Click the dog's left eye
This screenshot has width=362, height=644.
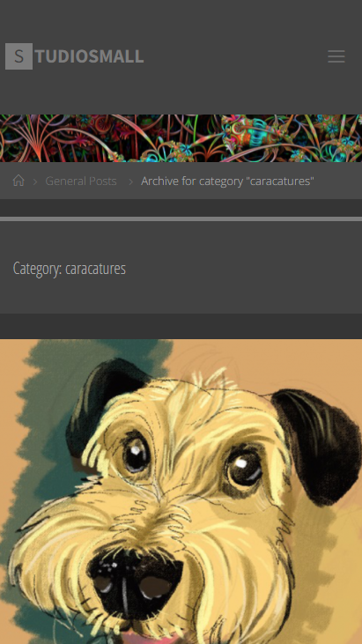[x=137, y=454]
